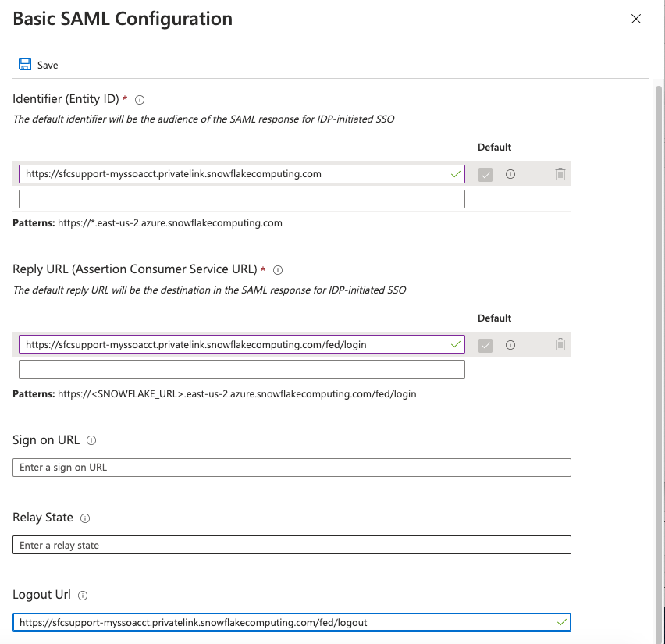Close the Basic SAML Configuration panel

pyautogui.click(x=637, y=19)
